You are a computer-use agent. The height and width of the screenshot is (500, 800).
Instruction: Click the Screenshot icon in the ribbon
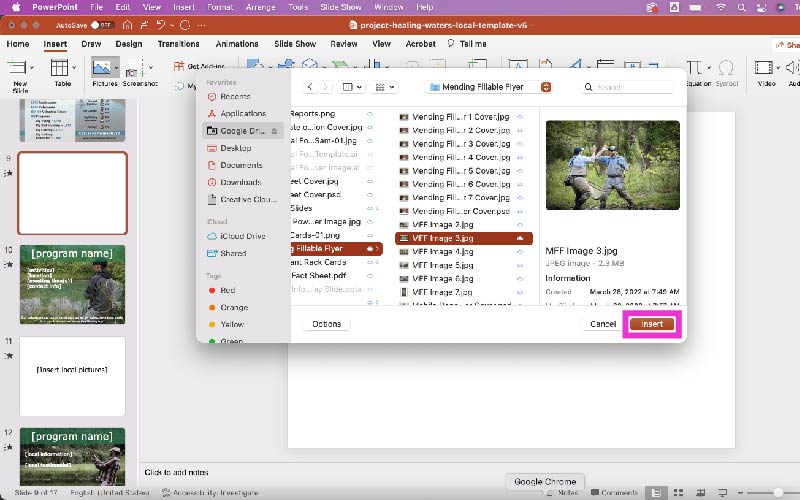point(135,68)
